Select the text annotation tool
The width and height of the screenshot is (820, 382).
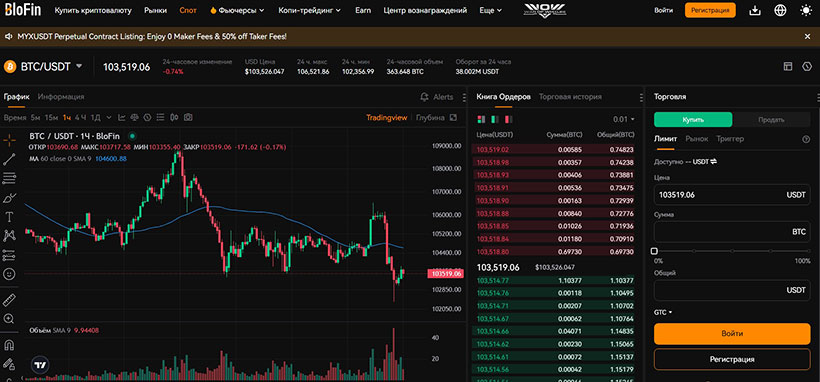(9, 217)
